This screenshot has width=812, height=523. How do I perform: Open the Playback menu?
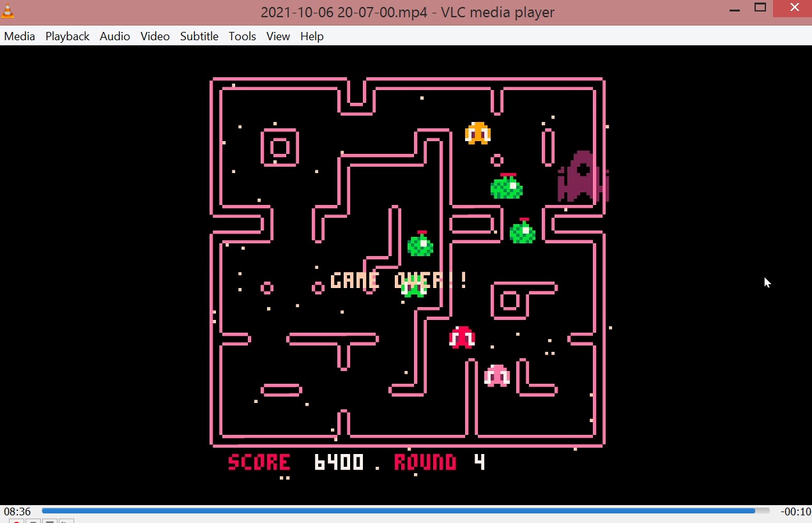pos(67,36)
